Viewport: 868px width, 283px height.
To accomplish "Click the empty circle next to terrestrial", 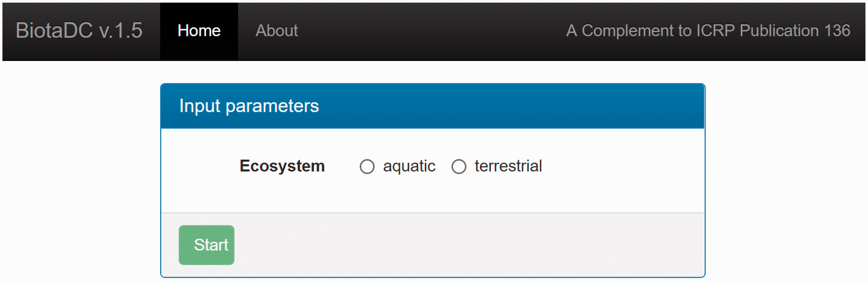I will tap(459, 167).
